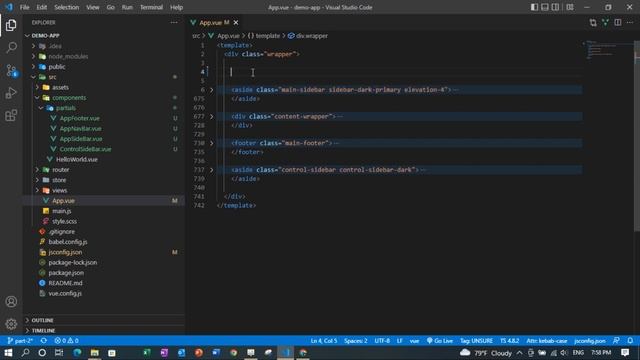Open AppFooter.vue file
The width and height of the screenshot is (640, 360).
coord(80,118)
